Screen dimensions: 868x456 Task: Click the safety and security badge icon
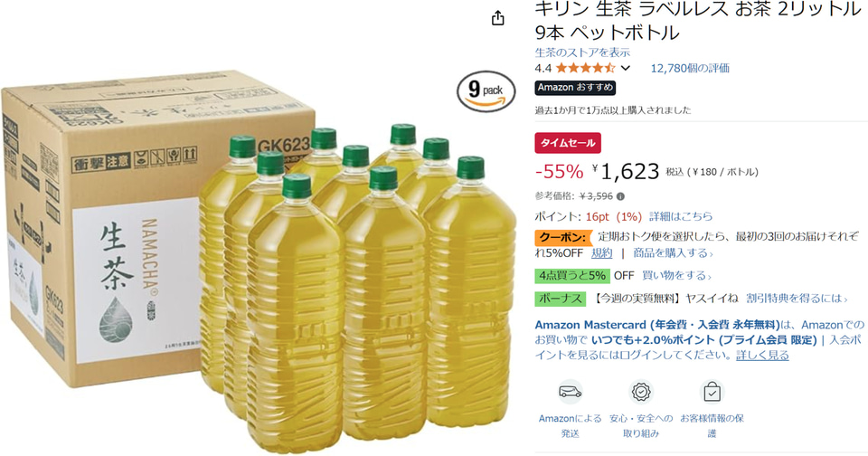[641, 393]
